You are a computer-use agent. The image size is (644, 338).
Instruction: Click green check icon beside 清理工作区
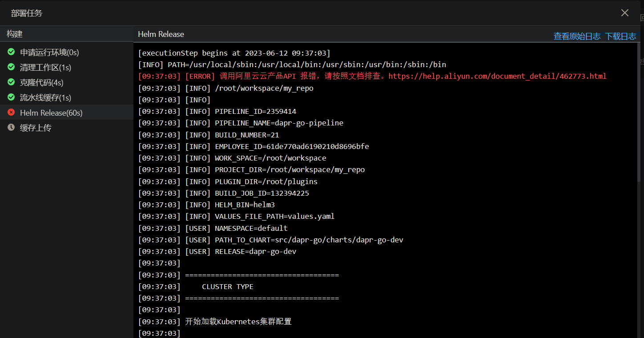point(11,67)
